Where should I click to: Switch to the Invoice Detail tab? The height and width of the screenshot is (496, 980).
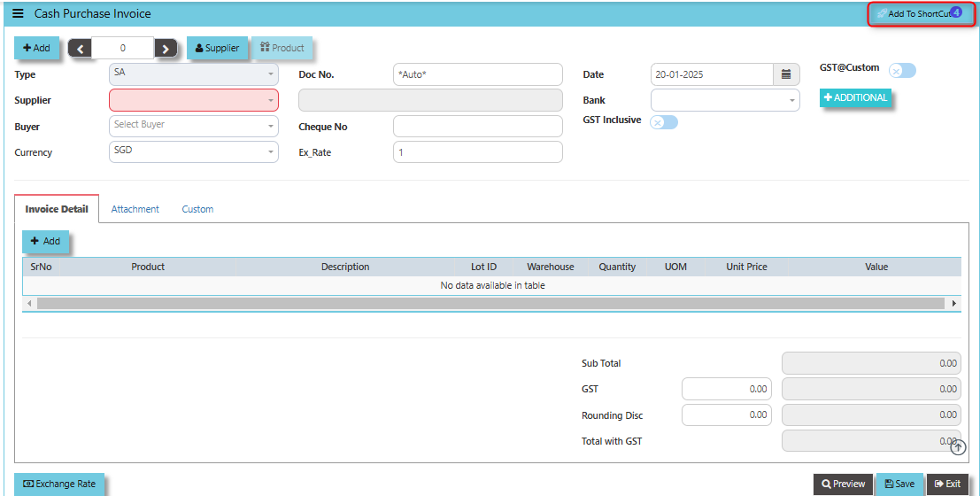(x=57, y=209)
